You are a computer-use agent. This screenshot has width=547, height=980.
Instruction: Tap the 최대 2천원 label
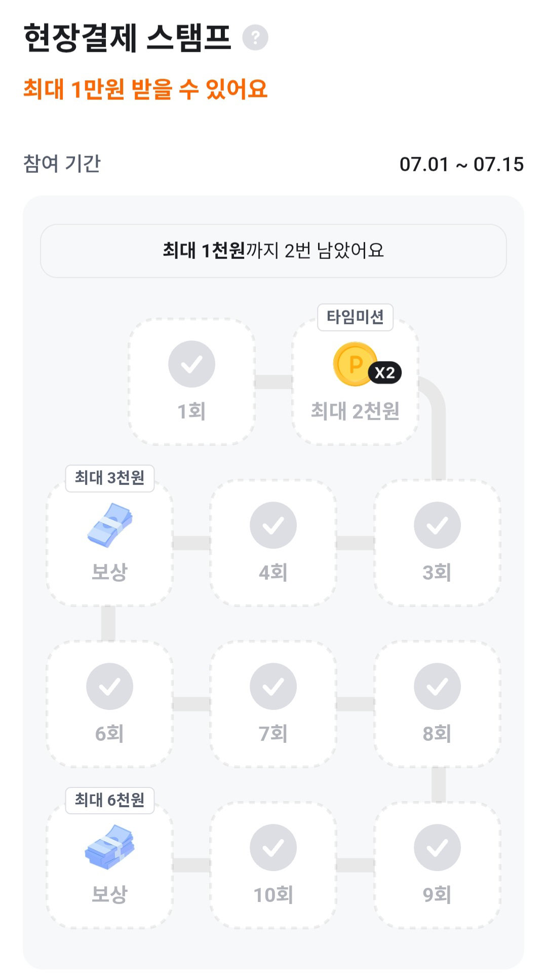click(355, 411)
